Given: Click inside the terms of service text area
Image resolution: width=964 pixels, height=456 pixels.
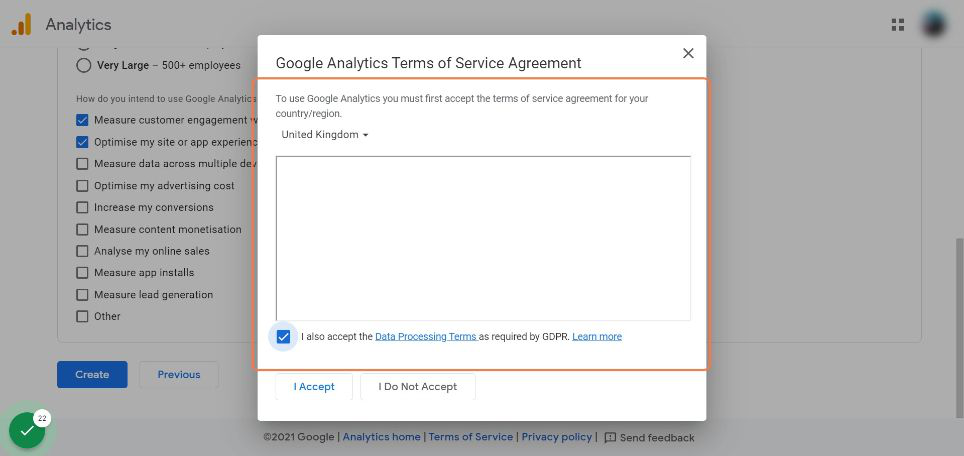Looking at the screenshot, I should point(483,238).
